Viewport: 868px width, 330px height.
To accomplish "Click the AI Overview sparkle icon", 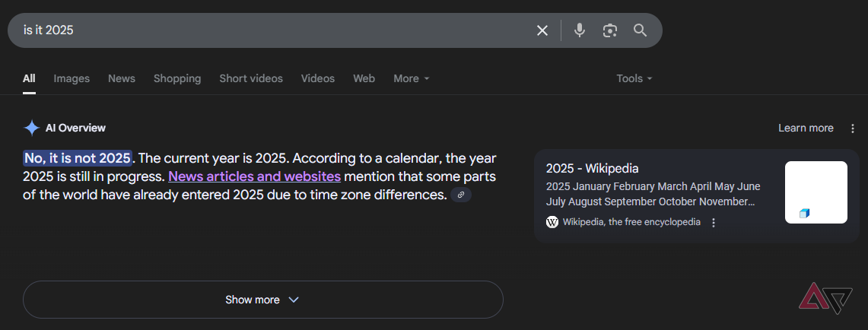I will coord(31,128).
